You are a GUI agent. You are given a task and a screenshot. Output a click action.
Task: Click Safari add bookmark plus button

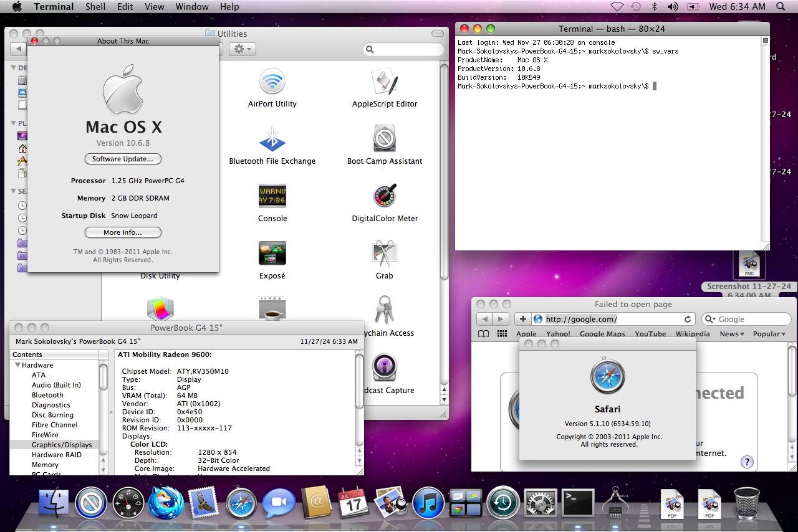coord(524,319)
